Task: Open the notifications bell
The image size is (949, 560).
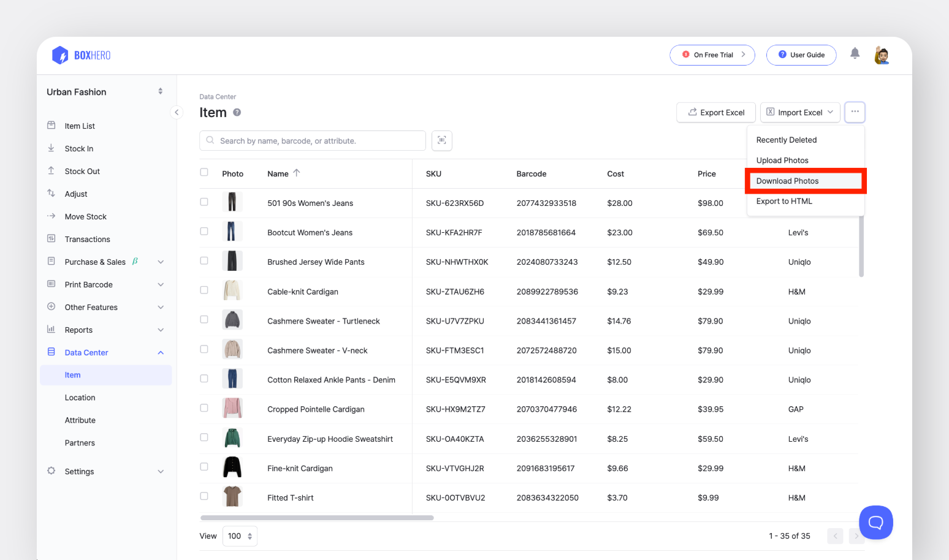Action: click(x=855, y=54)
